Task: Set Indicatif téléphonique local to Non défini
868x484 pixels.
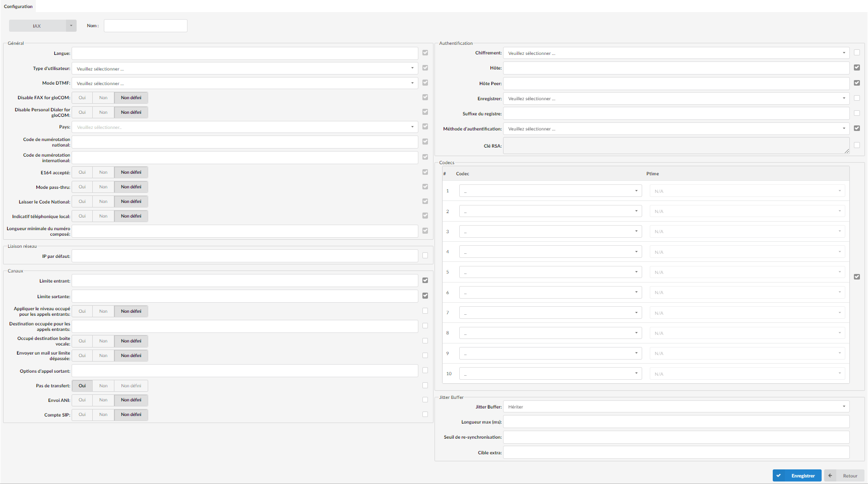Action: click(x=131, y=216)
